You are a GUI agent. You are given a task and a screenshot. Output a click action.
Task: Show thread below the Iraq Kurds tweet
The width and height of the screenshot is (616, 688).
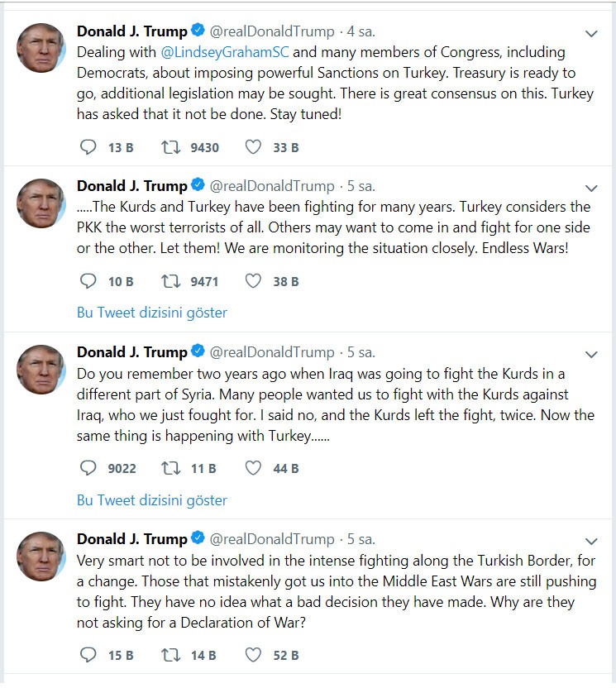pos(151,499)
